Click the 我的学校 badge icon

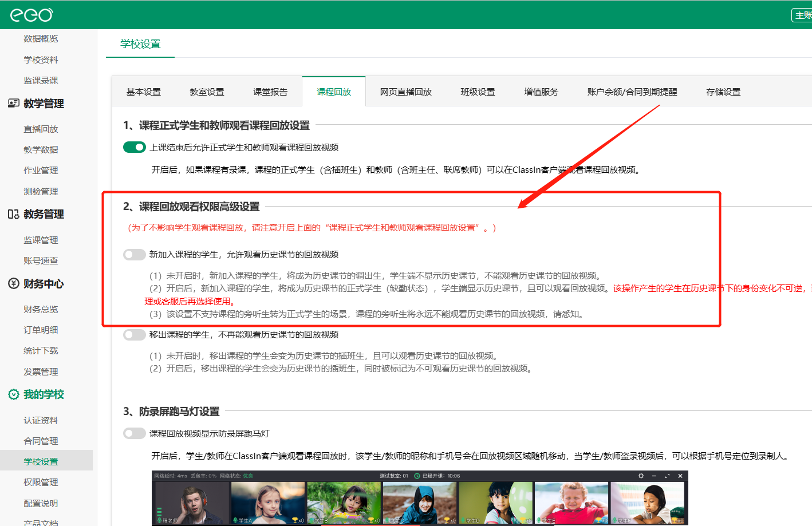(14, 394)
